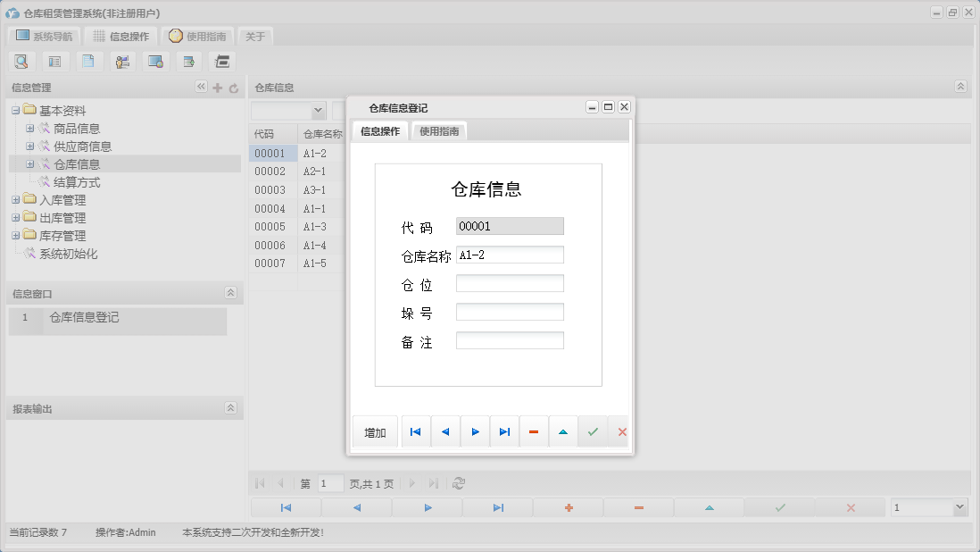980x552 pixels.
Task: Open the page size dropdown at bottom right
Action: pos(928,506)
